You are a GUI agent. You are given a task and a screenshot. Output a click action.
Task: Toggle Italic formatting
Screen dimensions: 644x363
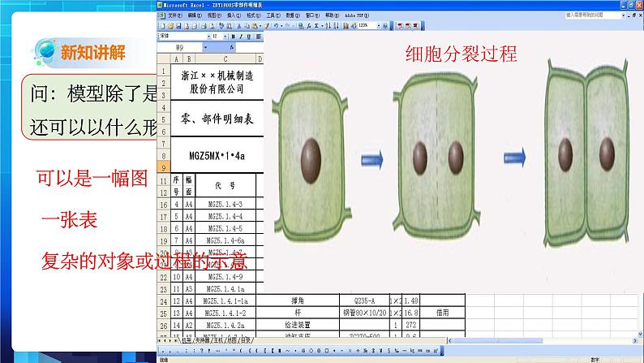(x=241, y=37)
